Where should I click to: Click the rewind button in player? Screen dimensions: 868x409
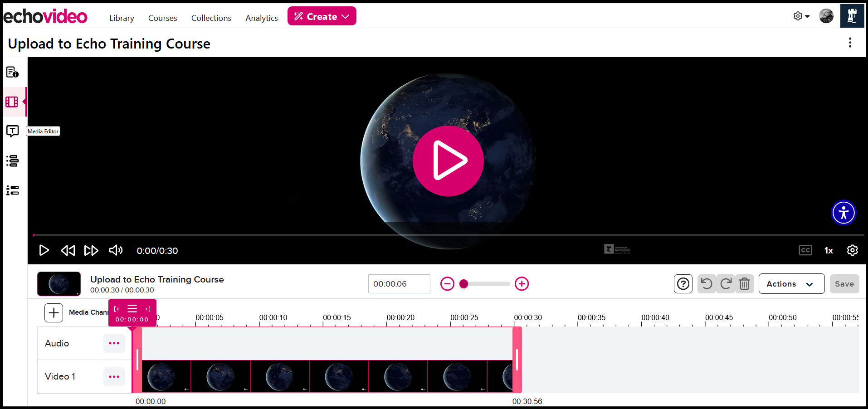point(68,250)
